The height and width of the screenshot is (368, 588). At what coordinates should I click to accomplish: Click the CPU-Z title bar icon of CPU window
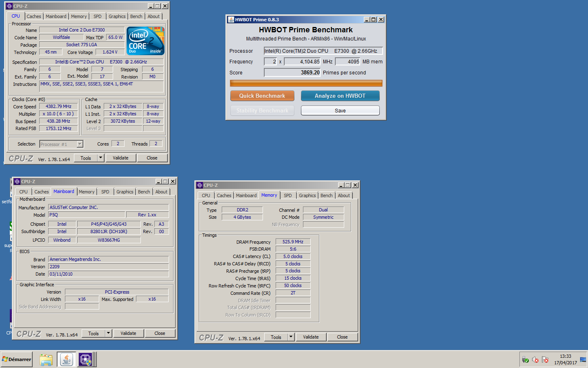coord(9,6)
